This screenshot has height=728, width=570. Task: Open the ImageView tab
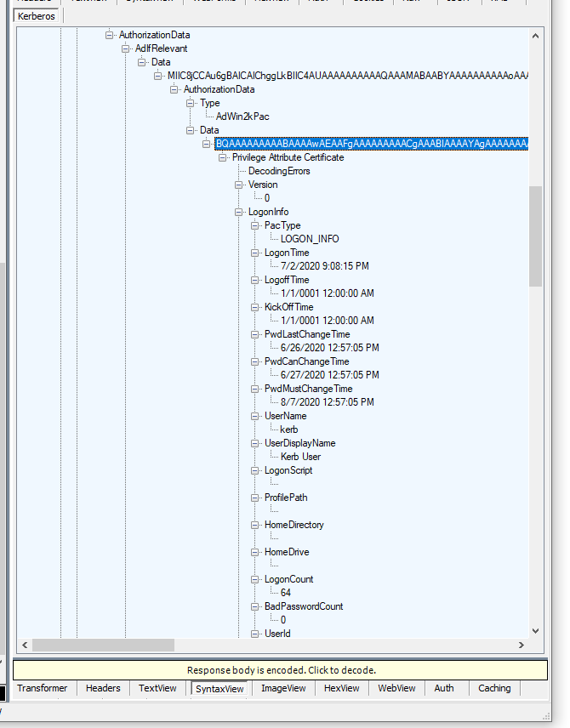point(282,688)
